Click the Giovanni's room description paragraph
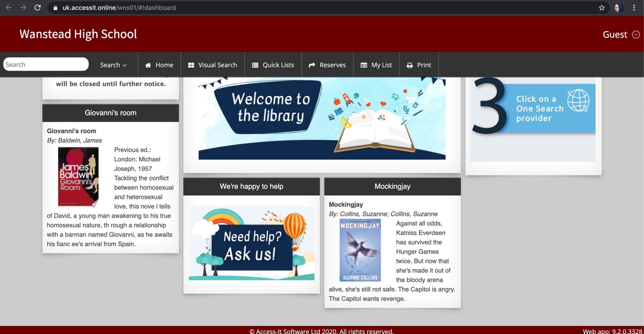The width and height of the screenshot is (644, 334). [x=110, y=197]
